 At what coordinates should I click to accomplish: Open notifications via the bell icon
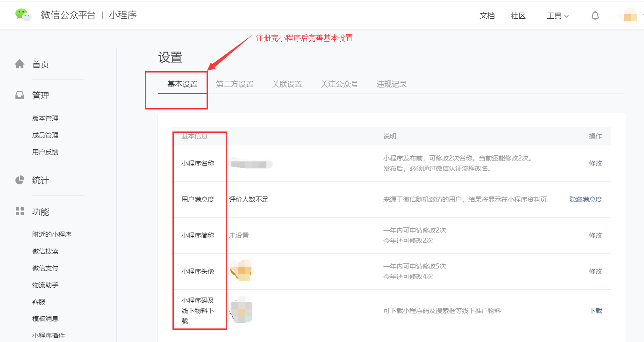[594, 15]
